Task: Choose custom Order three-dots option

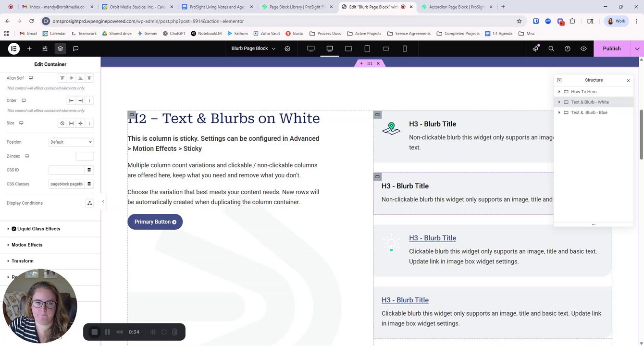Action: (89, 100)
